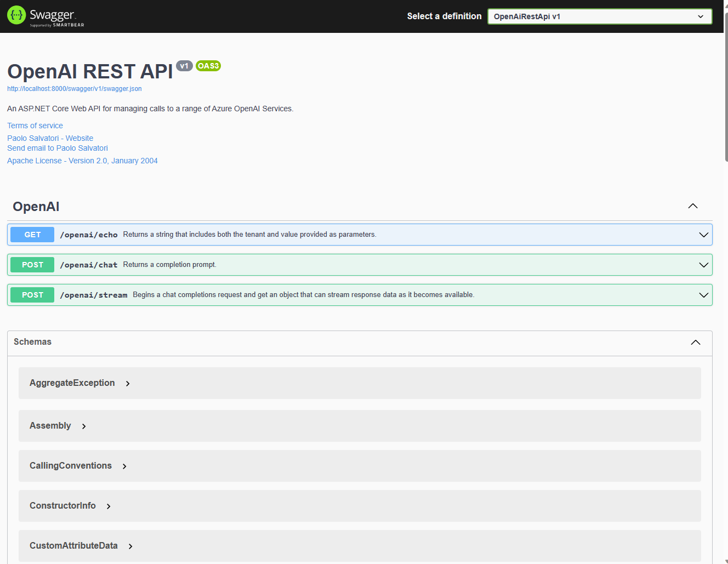
Task: Open the Select a definition dropdown
Action: (600, 16)
